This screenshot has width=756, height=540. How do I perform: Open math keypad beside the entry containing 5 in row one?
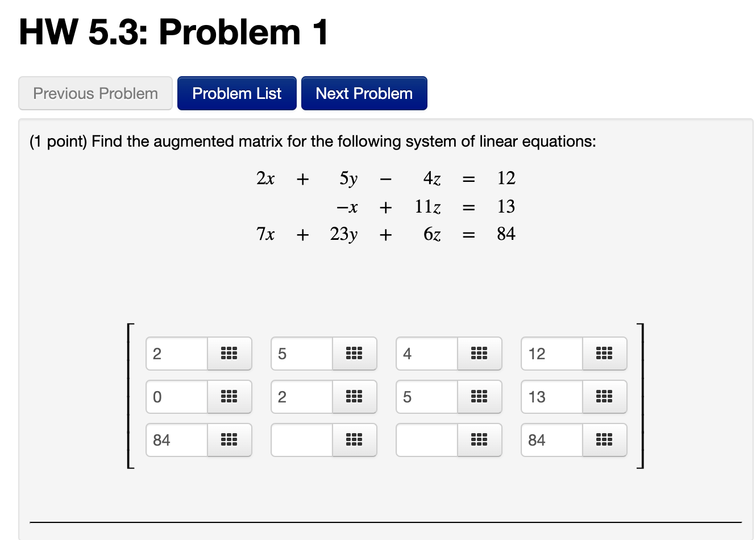(355, 354)
